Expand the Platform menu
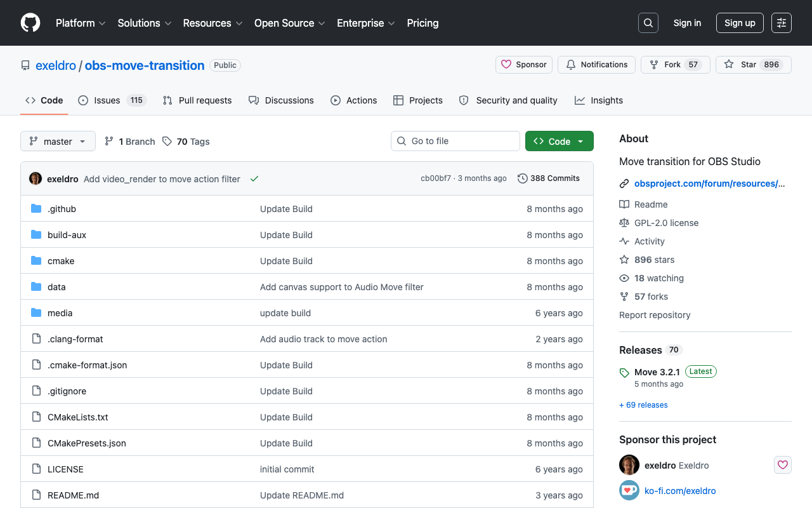This screenshot has height=508, width=812. tap(81, 23)
